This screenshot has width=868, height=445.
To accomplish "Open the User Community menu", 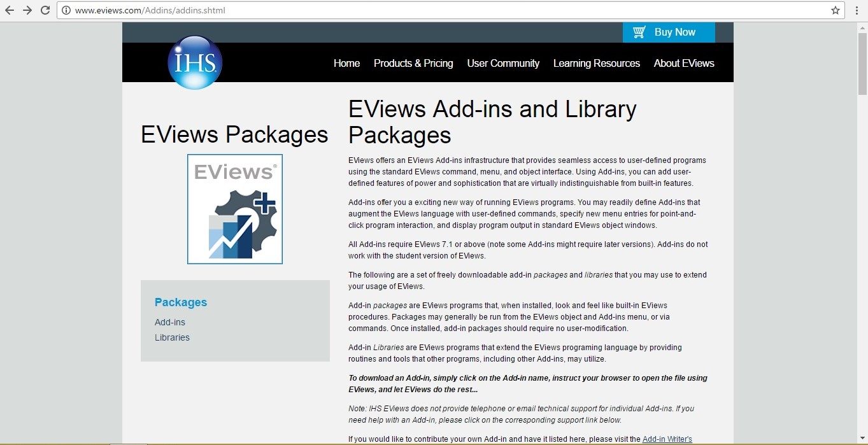I will pos(503,63).
